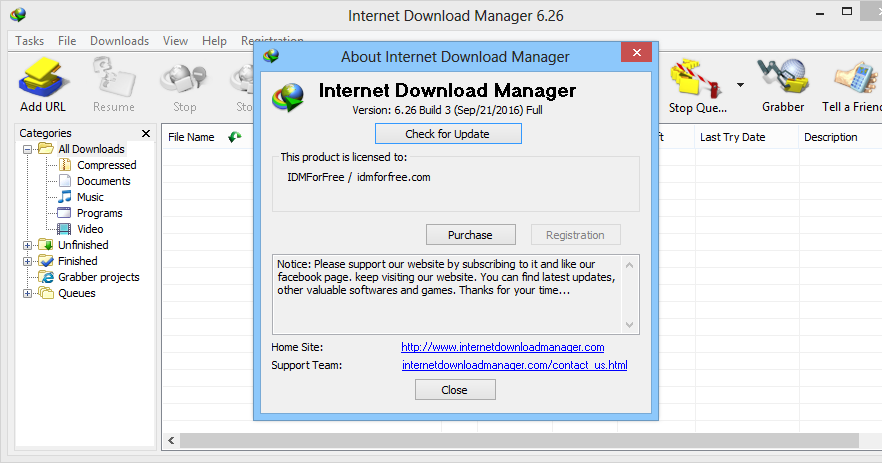Minimize the main IDM window

820,13
